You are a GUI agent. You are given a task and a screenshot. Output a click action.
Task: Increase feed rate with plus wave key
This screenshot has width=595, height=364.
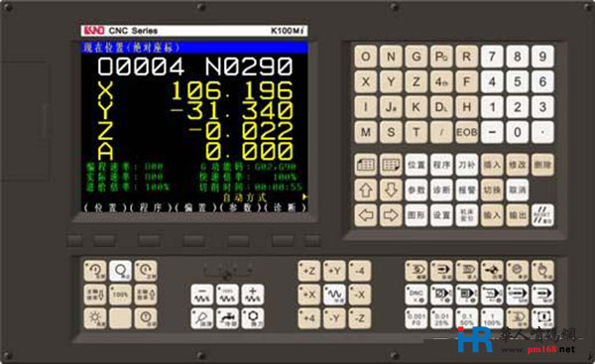(x=253, y=295)
